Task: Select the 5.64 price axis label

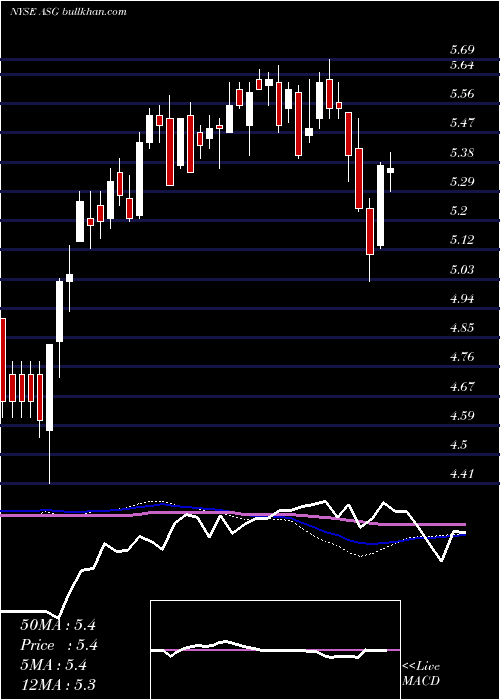Action: click(462, 65)
